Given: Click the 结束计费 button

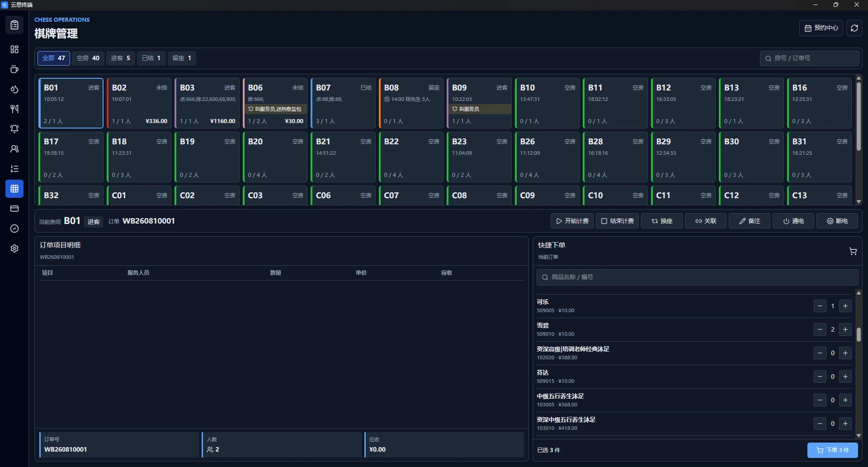Looking at the screenshot, I should coord(617,221).
